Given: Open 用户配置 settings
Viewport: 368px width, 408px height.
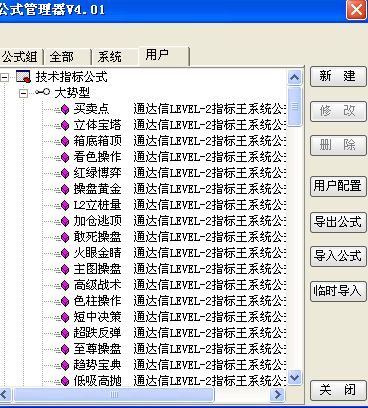Looking at the screenshot, I should pyautogui.click(x=338, y=186).
